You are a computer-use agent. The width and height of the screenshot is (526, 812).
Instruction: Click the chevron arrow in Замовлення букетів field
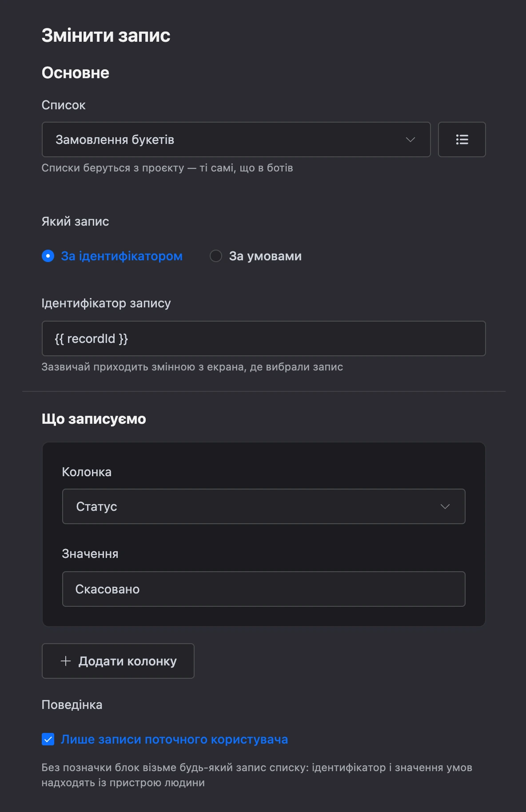pyautogui.click(x=410, y=139)
